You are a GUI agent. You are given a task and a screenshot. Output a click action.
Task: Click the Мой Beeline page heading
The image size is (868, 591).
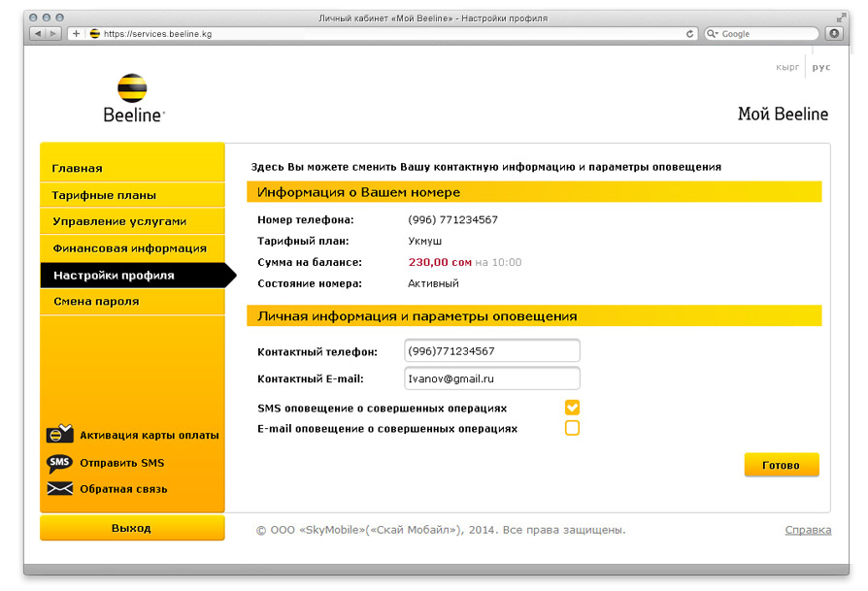pos(783,114)
